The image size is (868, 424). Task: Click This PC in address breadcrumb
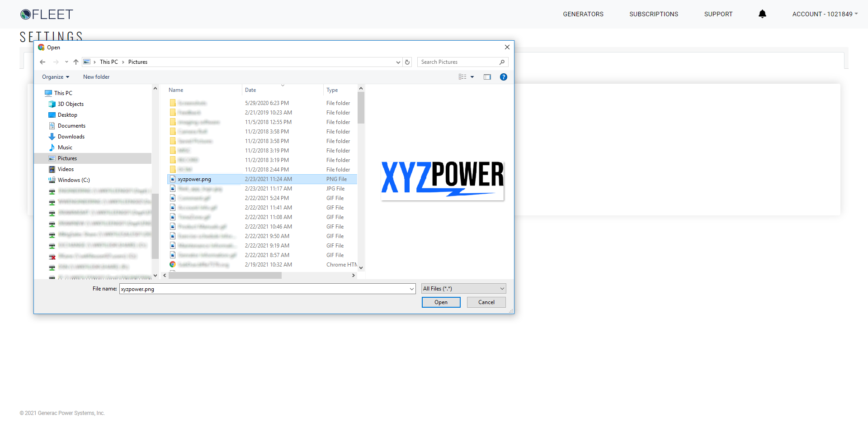(x=109, y=62)
